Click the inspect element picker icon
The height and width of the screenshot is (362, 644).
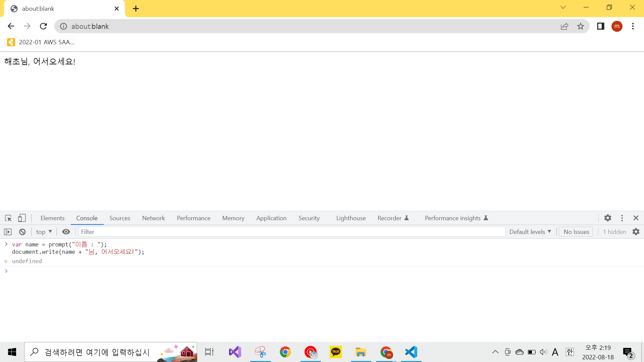pyautogui.click(x=8, y=218)
